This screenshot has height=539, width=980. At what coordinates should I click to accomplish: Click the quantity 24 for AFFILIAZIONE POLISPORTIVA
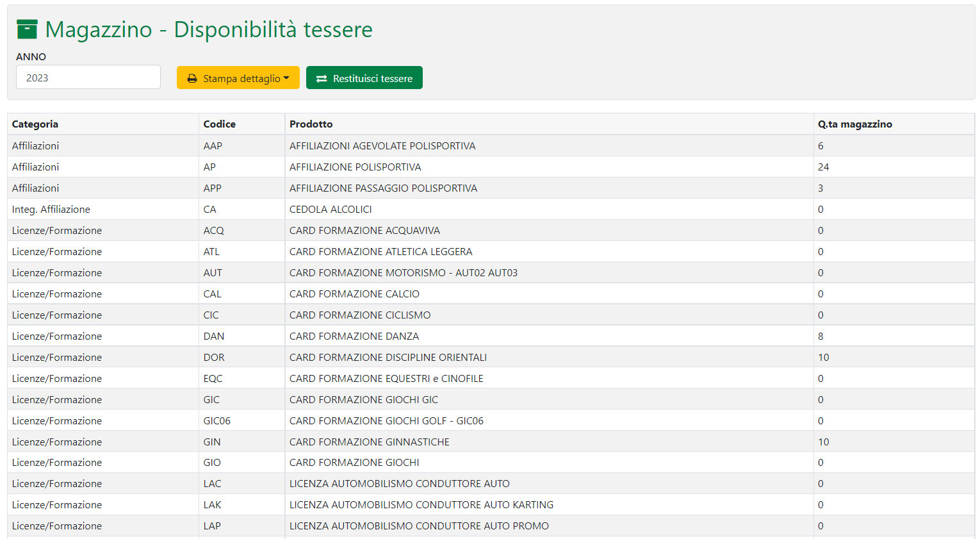824,167
